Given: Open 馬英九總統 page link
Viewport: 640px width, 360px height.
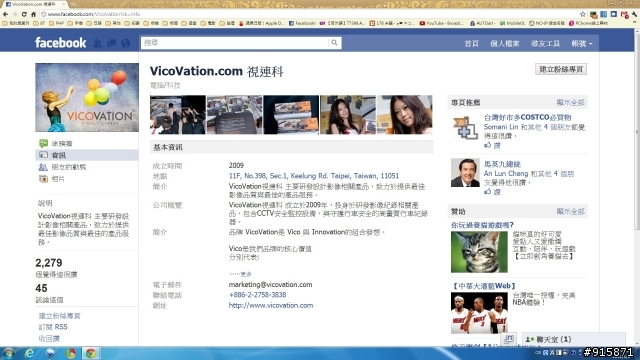Looking at the screenshot, I should tap(502, 164).
